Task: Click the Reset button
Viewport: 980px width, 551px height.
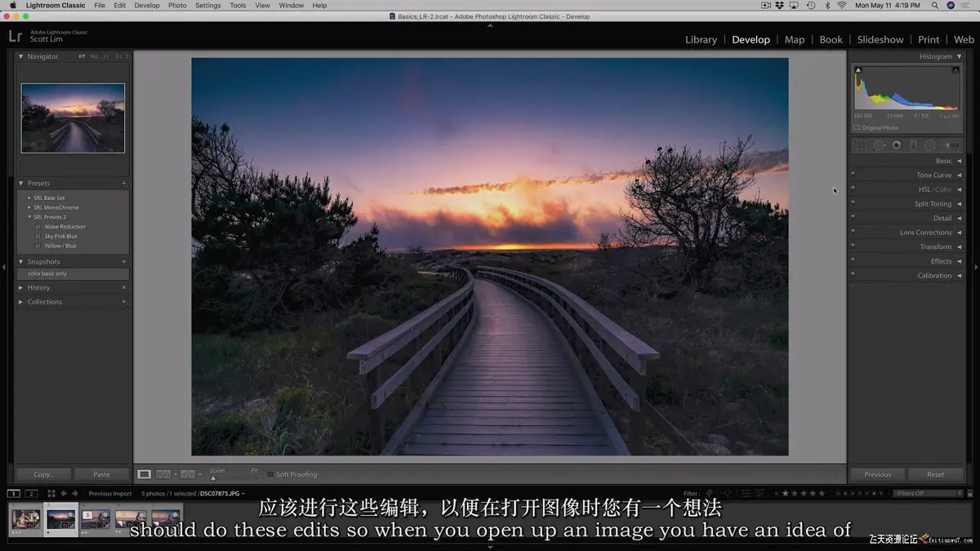Action: (x=936, y=474)
